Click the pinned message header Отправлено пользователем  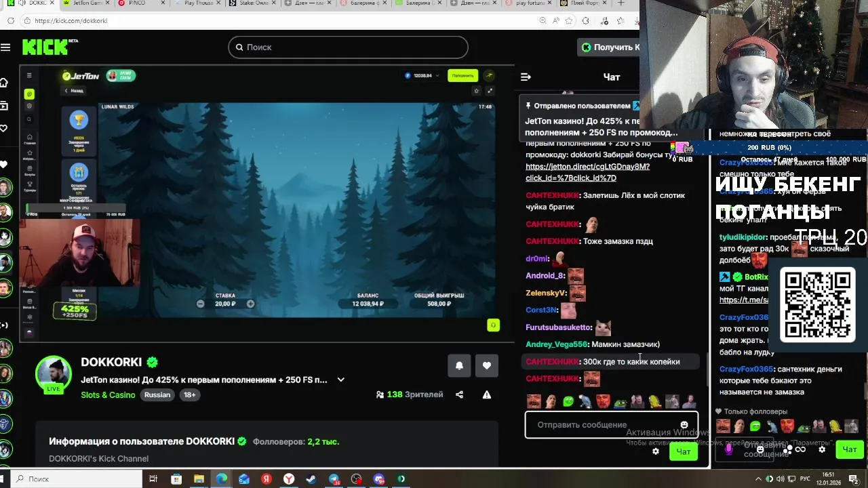coord(581,106)
